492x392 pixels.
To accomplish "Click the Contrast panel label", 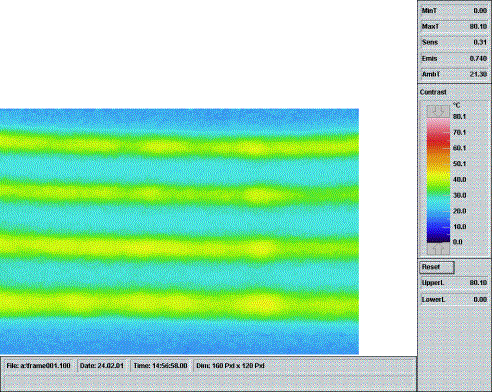I will click(x=433, y=92).
